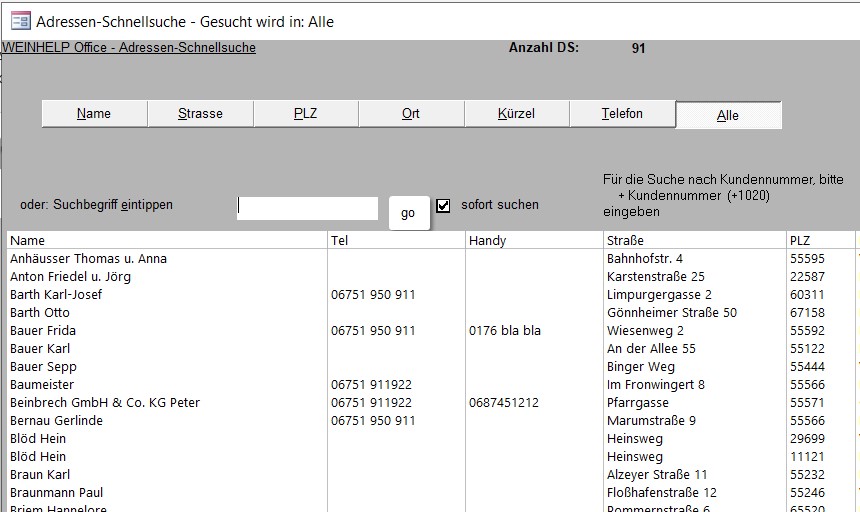Open the PLZ search tab
Viewport: 860px width, 512px height.
click(305, 114)
